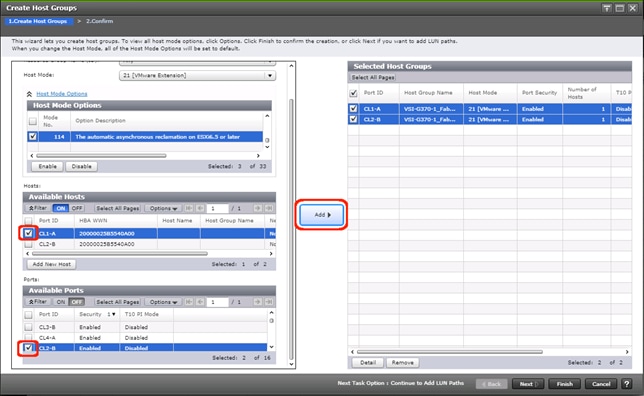Viewport: 644px width, 396px height.
Task: Check the select-all box in Host Mode Options header
Action: [32, 121]
